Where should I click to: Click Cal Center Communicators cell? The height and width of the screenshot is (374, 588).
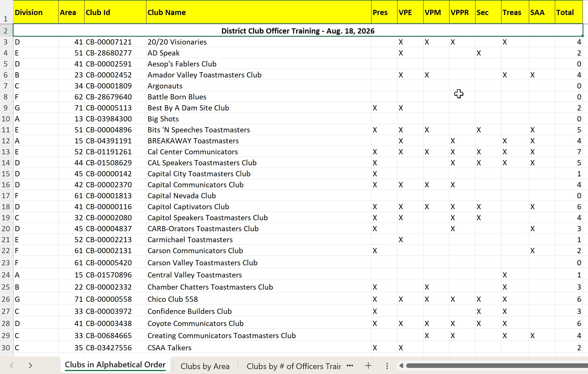pyautogui.click(x=259, y=152)
